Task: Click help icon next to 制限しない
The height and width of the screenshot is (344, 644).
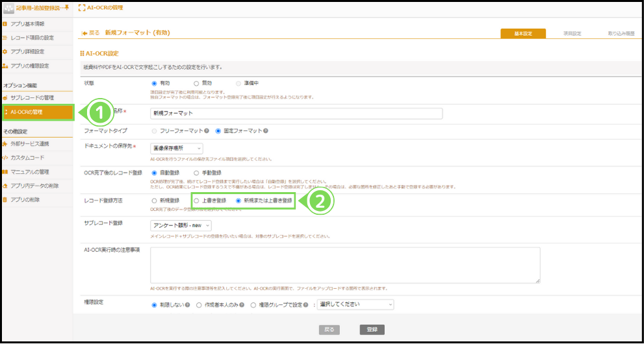Action: pos(187,305)
